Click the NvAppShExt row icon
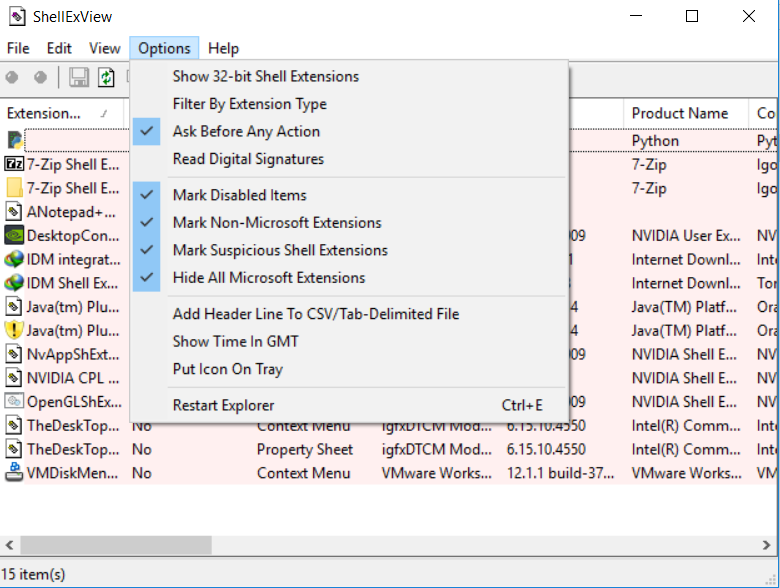Viewport: 780px width, 588px height. pyautogui.click(x=13, y=354)
